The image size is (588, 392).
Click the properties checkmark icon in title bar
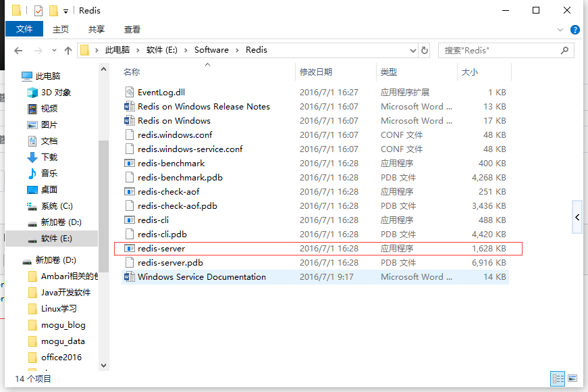(38, 11)
